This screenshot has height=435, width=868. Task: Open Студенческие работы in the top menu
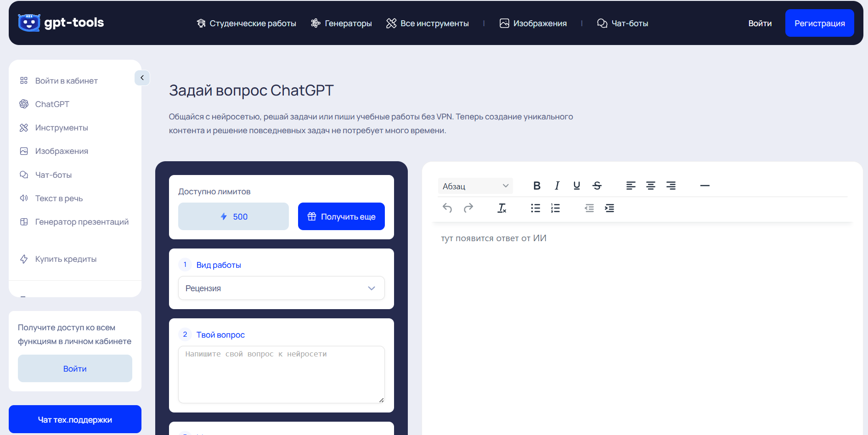click(246, 23)
